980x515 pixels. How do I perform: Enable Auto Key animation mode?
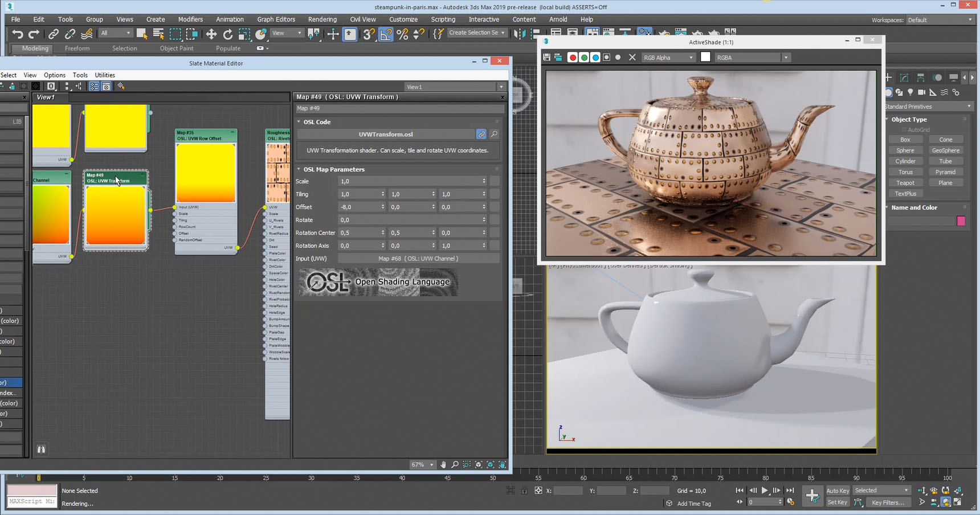coord(837,491)
